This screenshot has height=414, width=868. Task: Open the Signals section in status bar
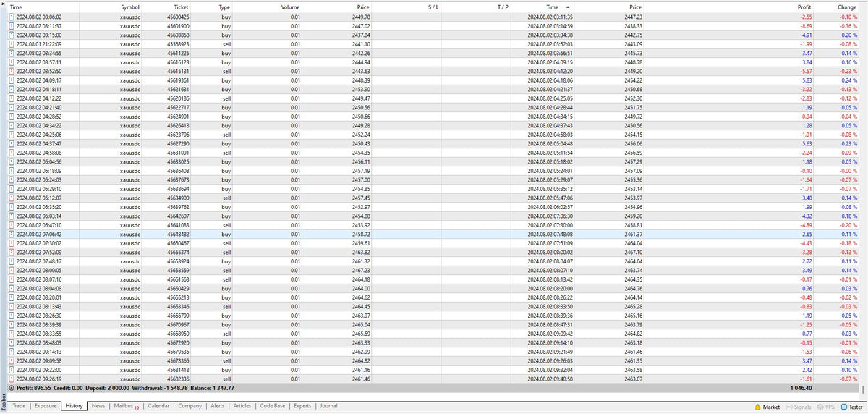(x=798, y=407)
